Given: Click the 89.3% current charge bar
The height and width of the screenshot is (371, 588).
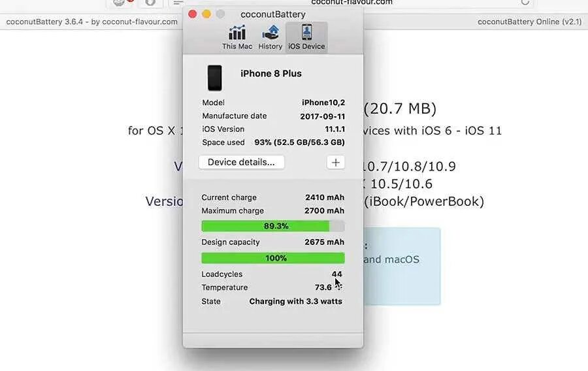Looking at the screenshot, I should (x=273, y=226).
